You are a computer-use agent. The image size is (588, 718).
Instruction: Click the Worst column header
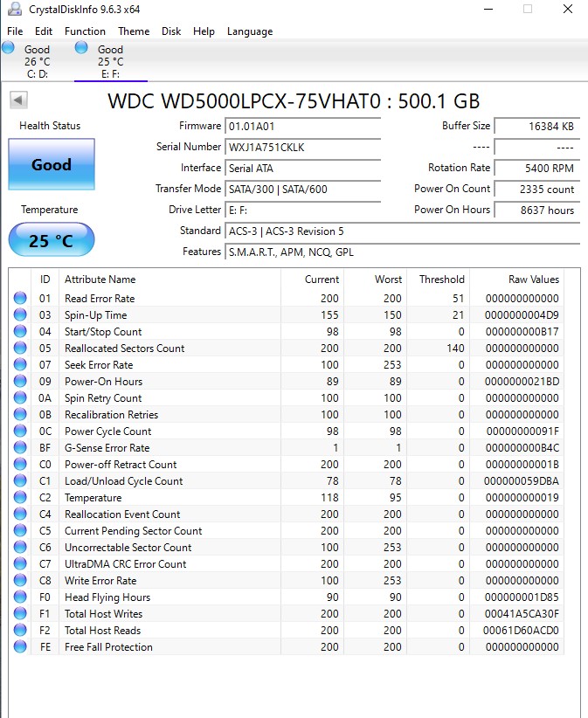tap(376, 280)
